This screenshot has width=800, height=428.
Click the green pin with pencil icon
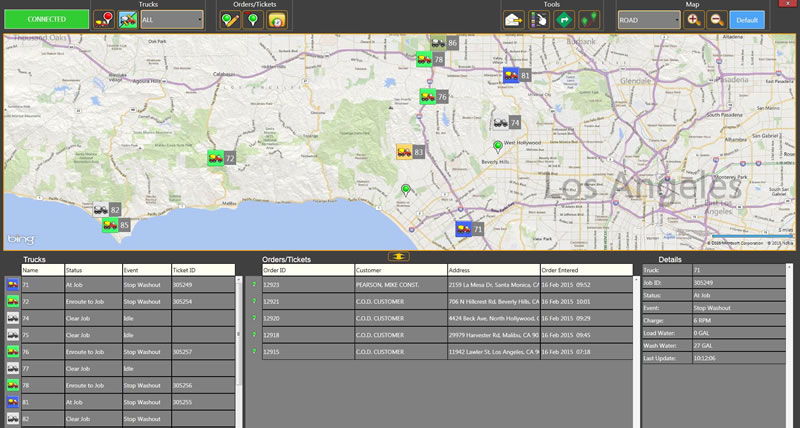(229, 19)
